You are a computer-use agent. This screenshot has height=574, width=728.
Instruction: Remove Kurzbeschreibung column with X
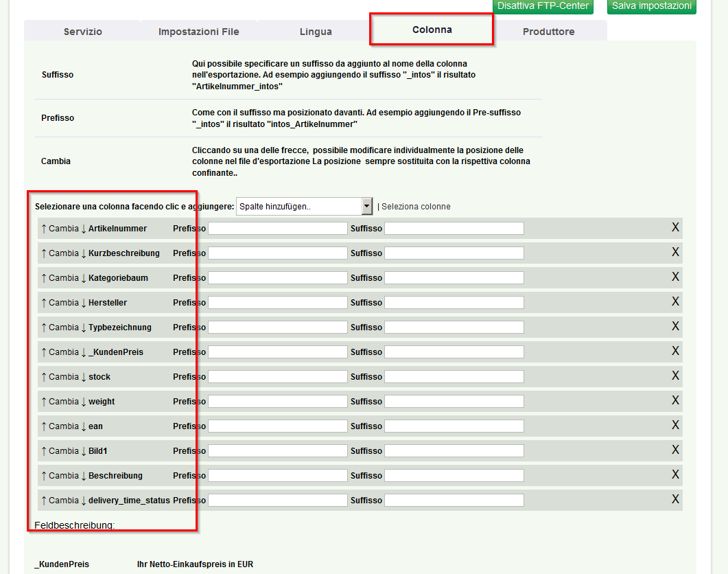[x=676, y=252]
